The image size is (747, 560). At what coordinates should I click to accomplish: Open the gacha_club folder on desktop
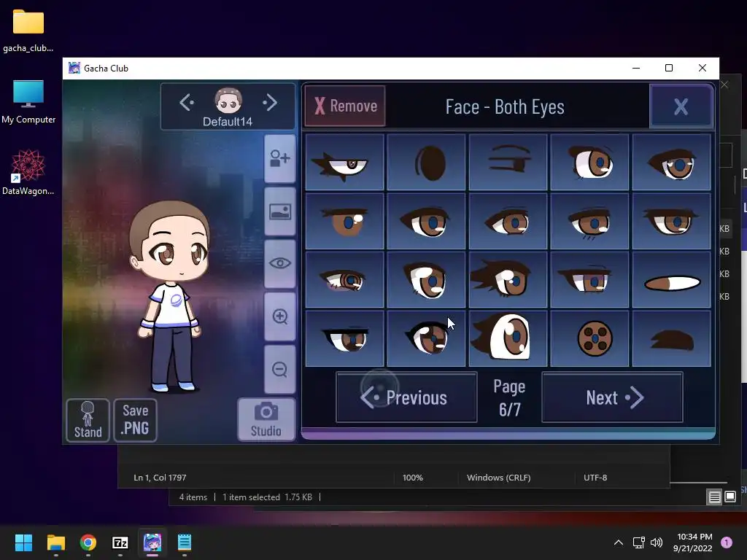point(28,31)
